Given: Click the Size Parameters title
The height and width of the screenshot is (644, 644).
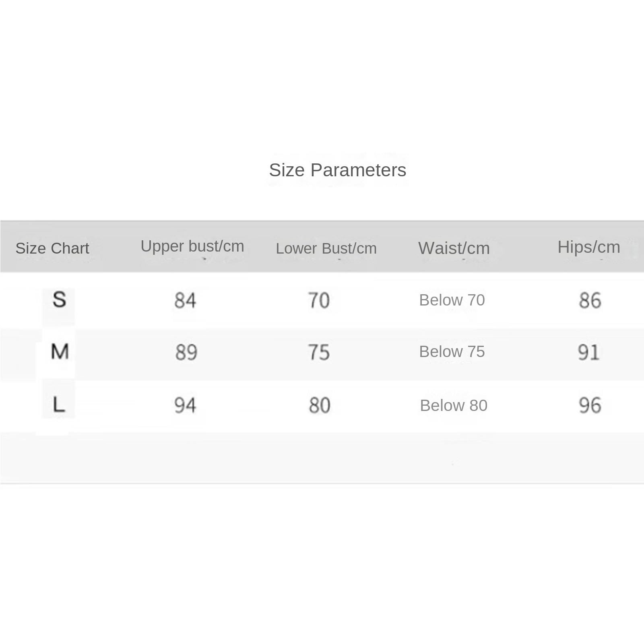Looking at the screenshot, I should [337, 170].
